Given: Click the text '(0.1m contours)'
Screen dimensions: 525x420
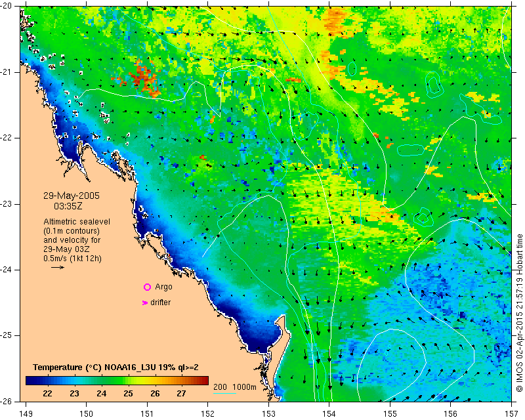Looking at the screenshot, I should click(72, 231).
